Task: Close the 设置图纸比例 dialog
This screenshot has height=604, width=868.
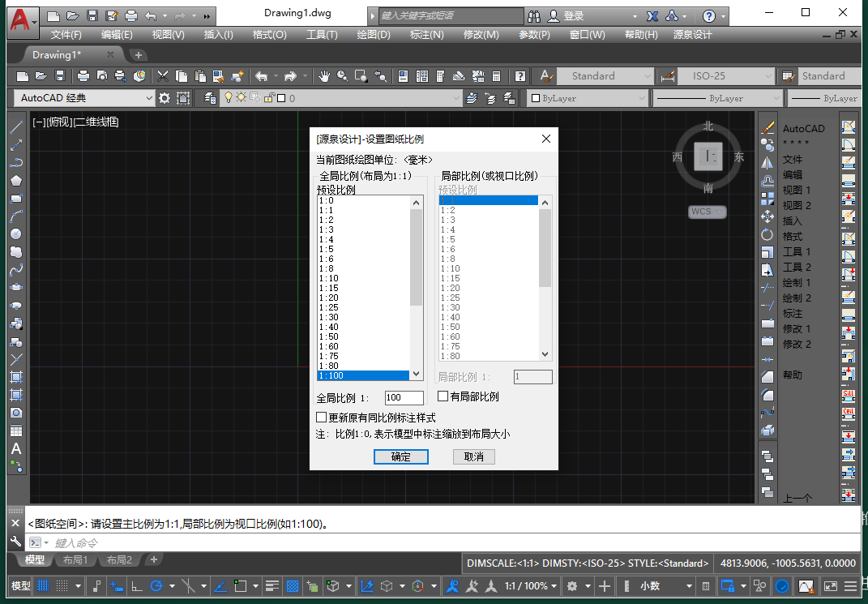Action: [x=545, y=139]
